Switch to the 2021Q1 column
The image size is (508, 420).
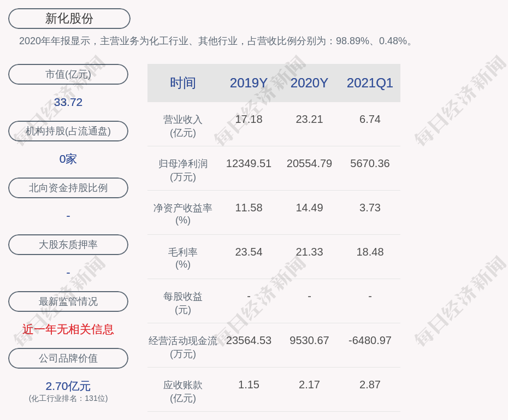(370, 82)
